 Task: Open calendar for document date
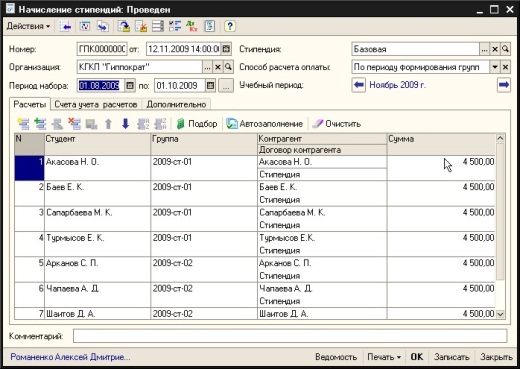[226, 49]
